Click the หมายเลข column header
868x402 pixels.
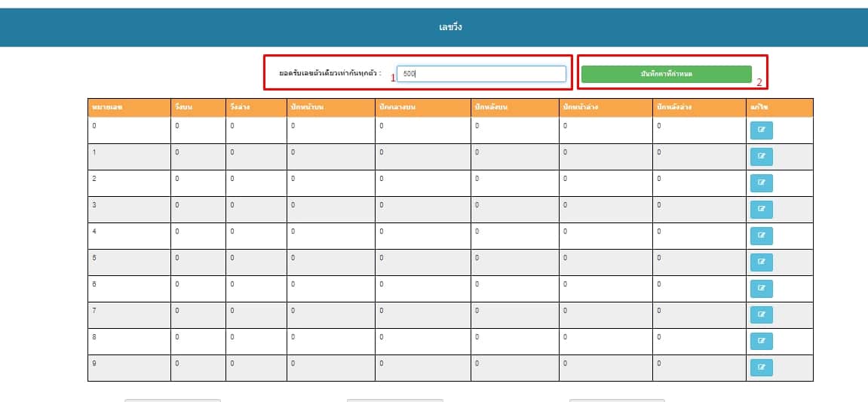(x=107, y=108)
